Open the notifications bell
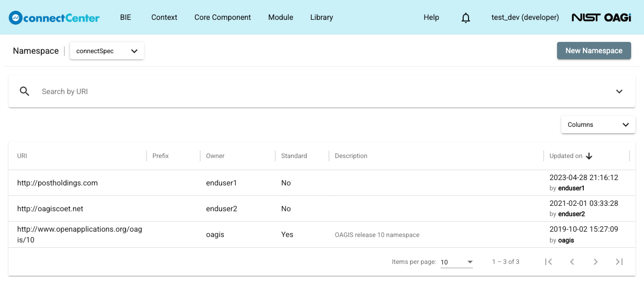The height and width of the screenshot is (301, 644). tap(466, 18)
